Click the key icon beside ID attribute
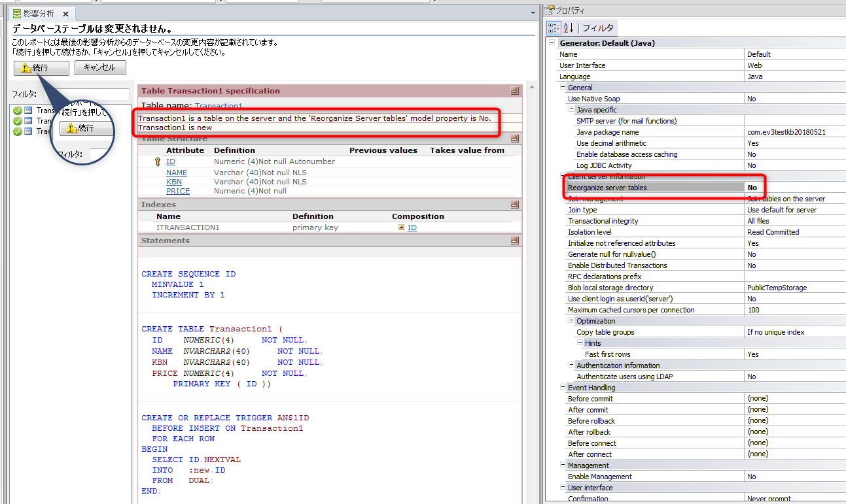 tap(157, 161)
